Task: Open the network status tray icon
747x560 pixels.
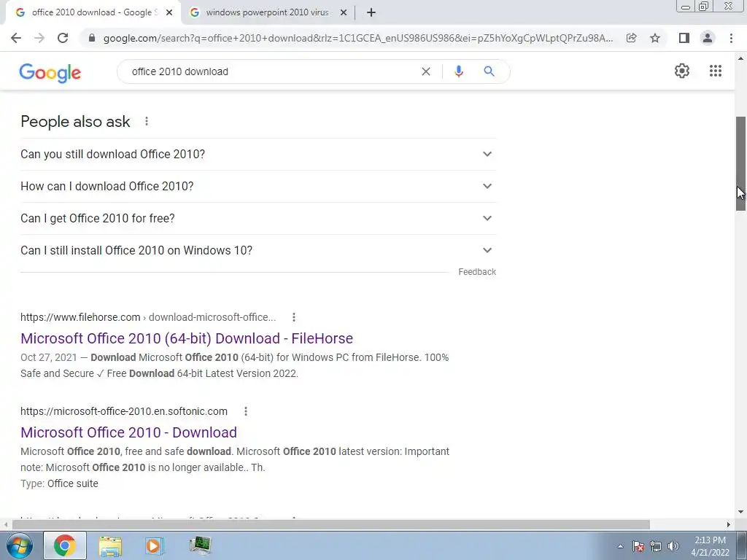Action: (x=656, y=546)
